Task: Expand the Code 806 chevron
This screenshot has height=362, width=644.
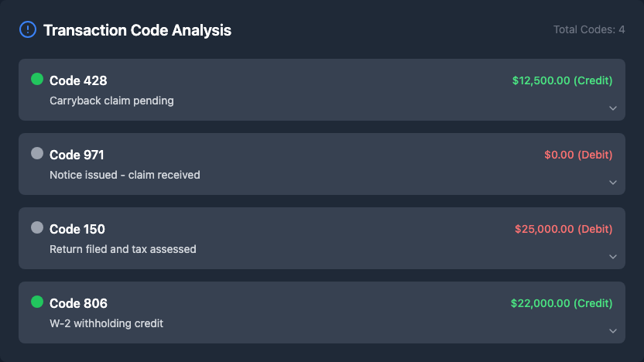Action: [612, 331]
